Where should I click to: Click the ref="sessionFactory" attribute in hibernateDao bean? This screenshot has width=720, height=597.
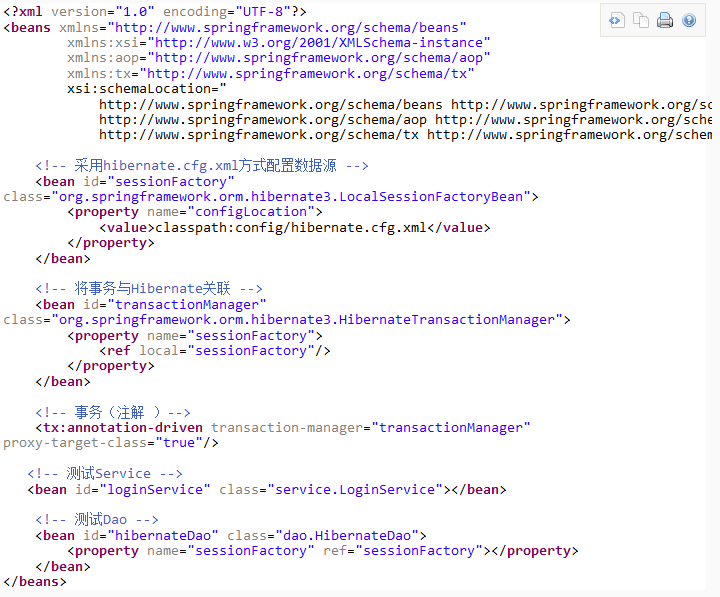403,551
